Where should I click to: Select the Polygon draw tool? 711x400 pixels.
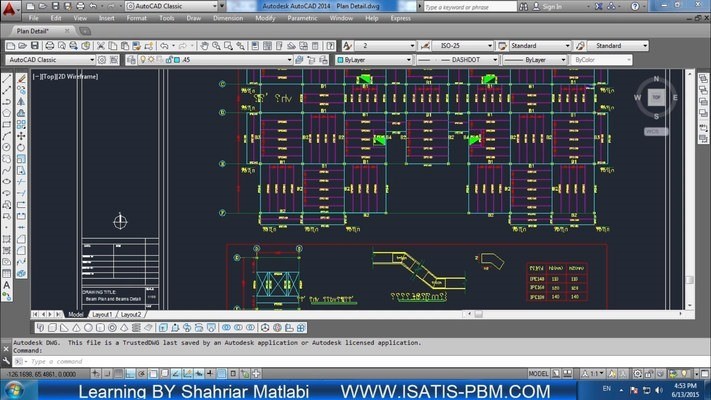pyautogui.click(x=7, y=113)
